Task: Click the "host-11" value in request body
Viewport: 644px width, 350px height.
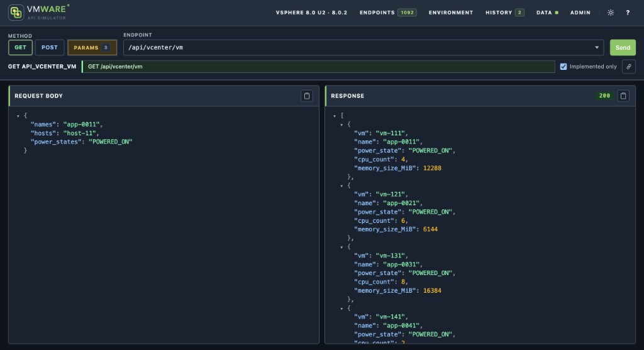Action: [79, 133]
